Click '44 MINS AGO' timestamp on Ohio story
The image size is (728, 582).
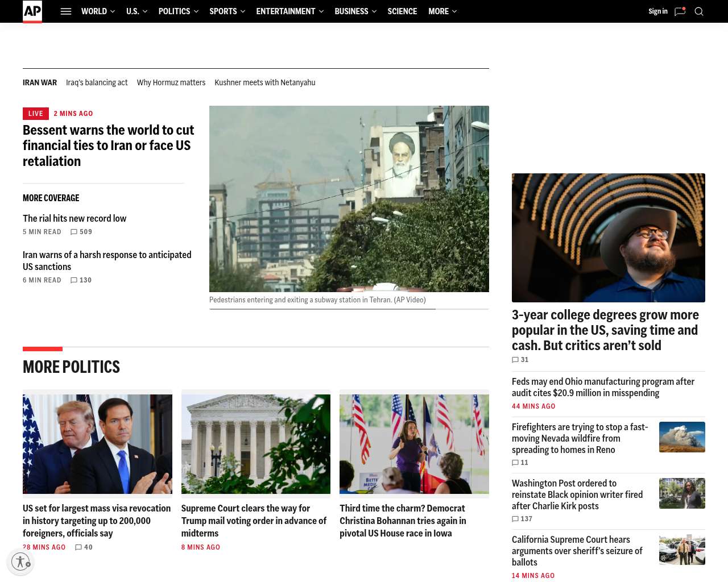pyautogui.click(x=533, y=406)
